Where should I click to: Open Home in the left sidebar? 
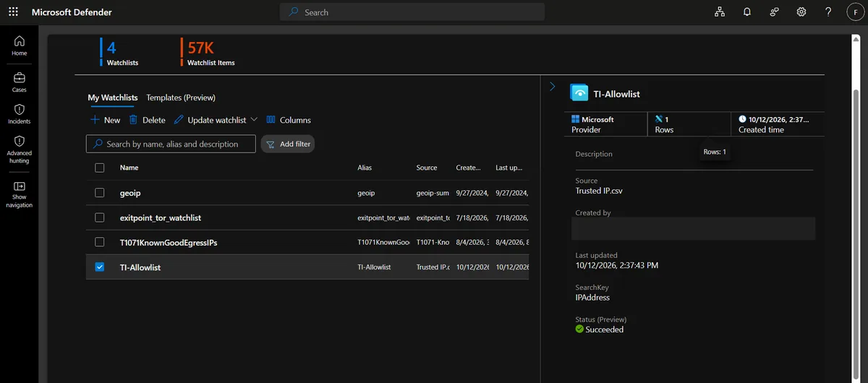(x=20, y=46)
